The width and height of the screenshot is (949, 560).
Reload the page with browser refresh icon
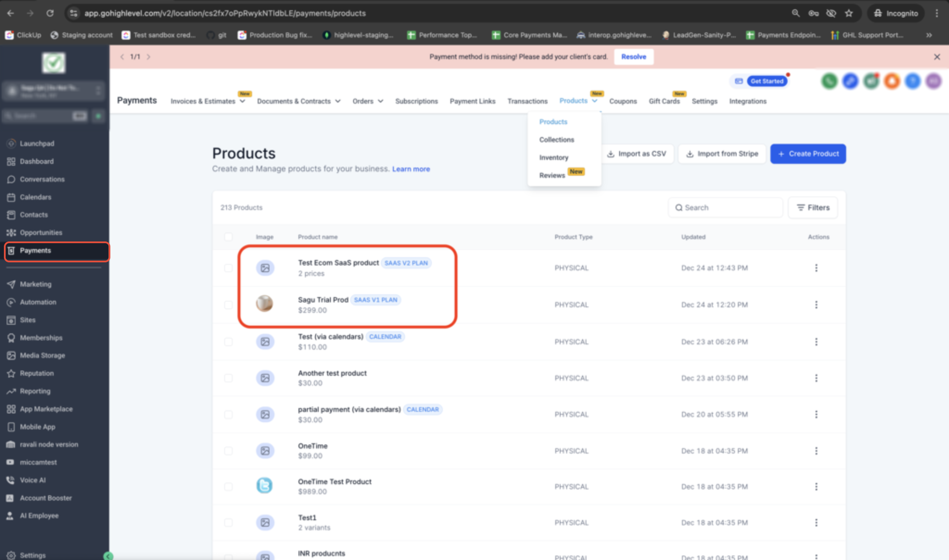coord(50,13)
